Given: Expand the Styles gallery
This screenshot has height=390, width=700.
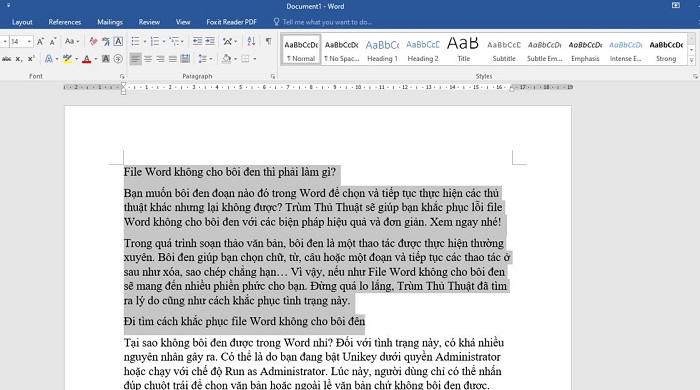Looking at the screenshot, I should pos(692,60).
